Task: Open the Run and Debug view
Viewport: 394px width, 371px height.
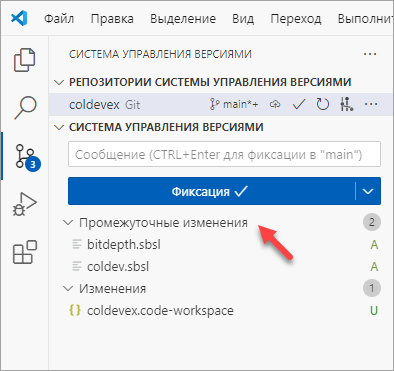Action: coord(25,204)
